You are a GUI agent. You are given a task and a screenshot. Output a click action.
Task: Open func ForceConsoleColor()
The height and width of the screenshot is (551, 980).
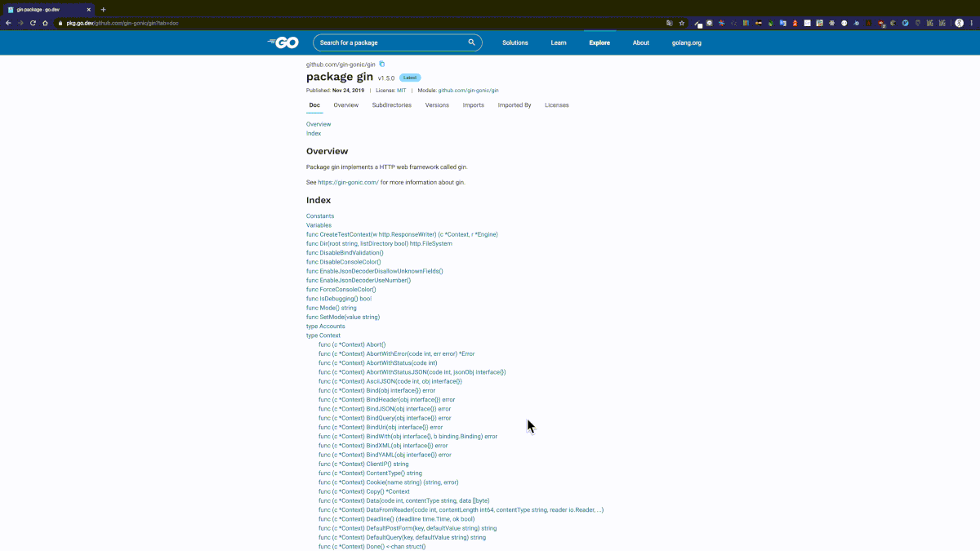(x=341, y=289)
